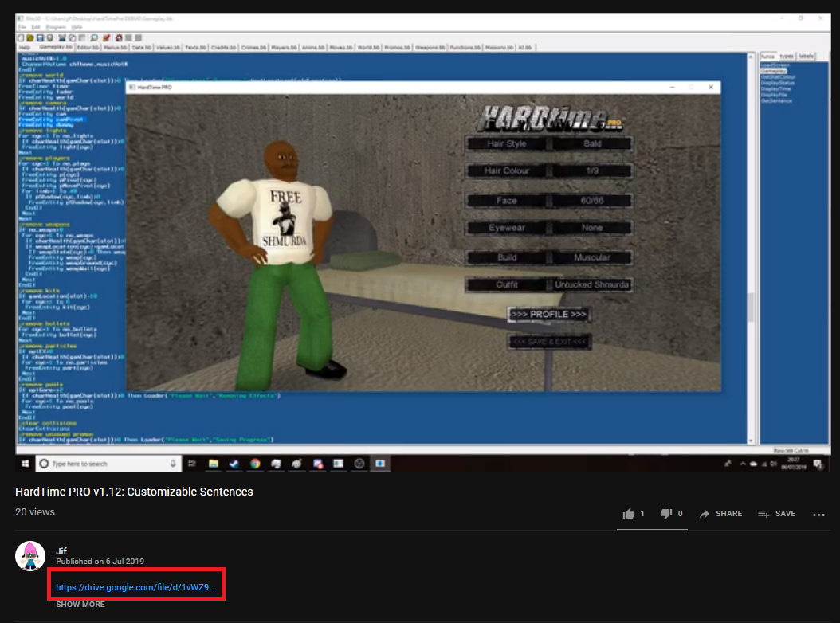Viewport: 840px width, 623px height.
Task: Like the video with thumbs-up icon
Action: tap(629, 514)
